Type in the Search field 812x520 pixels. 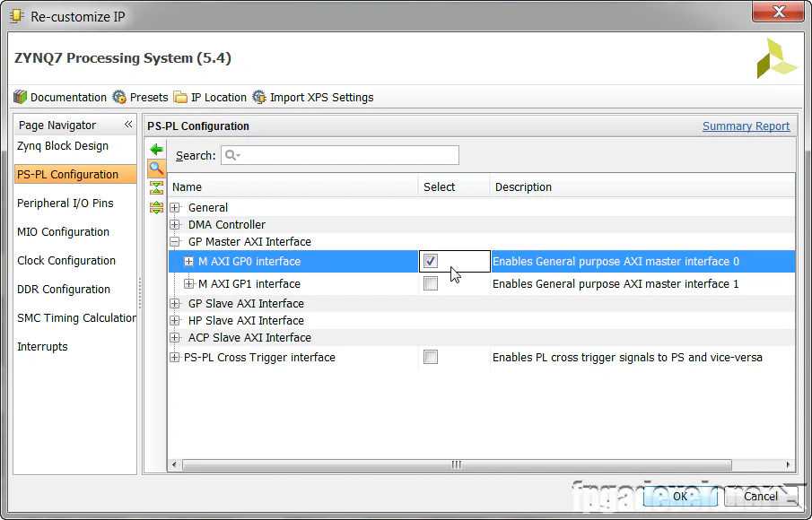[339, 155]
